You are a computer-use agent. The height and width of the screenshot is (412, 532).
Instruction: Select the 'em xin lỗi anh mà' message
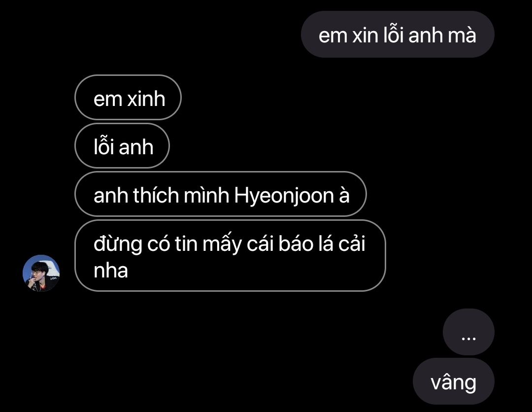point(398,34)
